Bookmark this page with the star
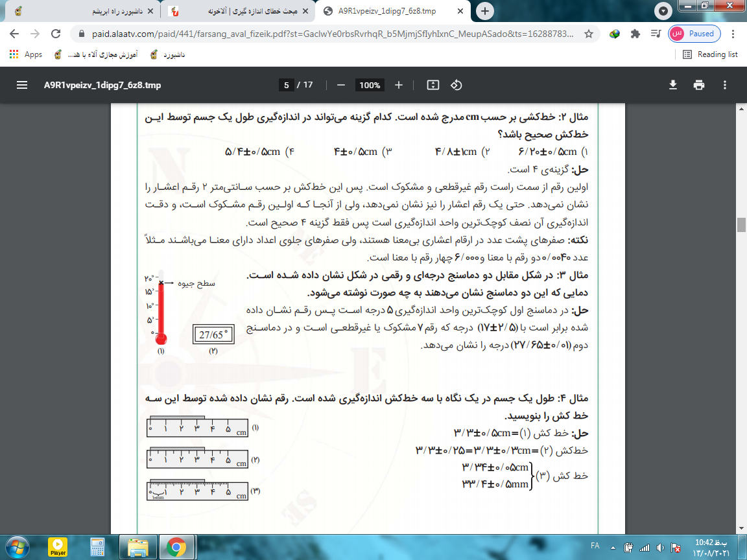 (589, 34)
